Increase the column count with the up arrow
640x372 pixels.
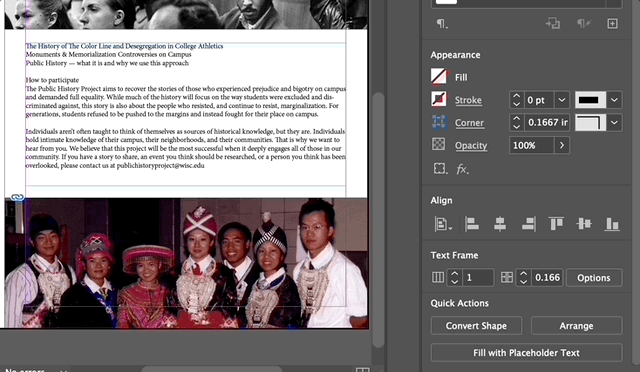coord(454,274)
